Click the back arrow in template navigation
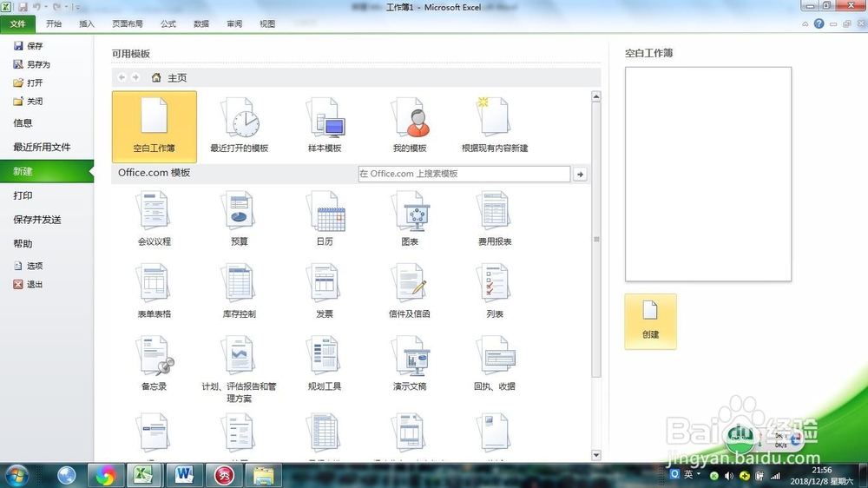This screenshot has height=488, width=868. coord(122,77)
